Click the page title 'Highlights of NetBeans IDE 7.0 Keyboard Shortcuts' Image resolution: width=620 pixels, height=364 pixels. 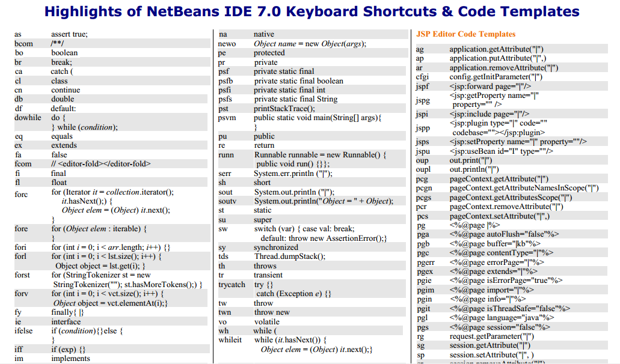(x=312, y=11)
